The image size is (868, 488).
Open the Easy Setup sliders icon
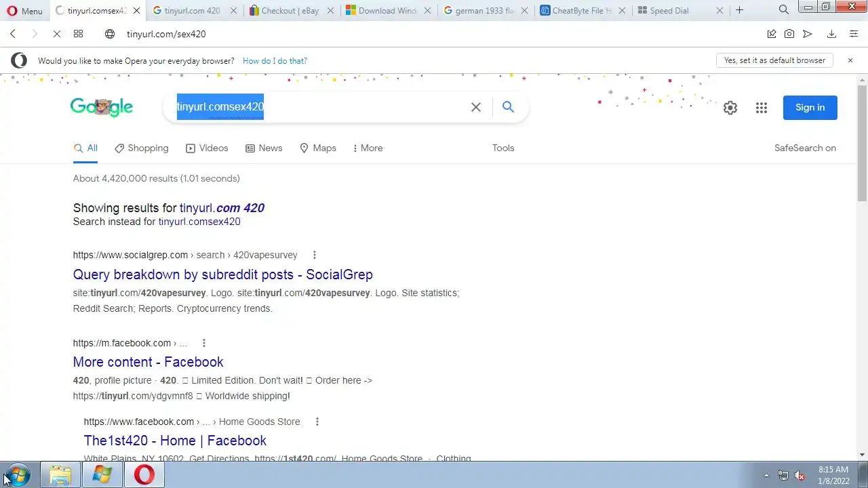(854, 34)
